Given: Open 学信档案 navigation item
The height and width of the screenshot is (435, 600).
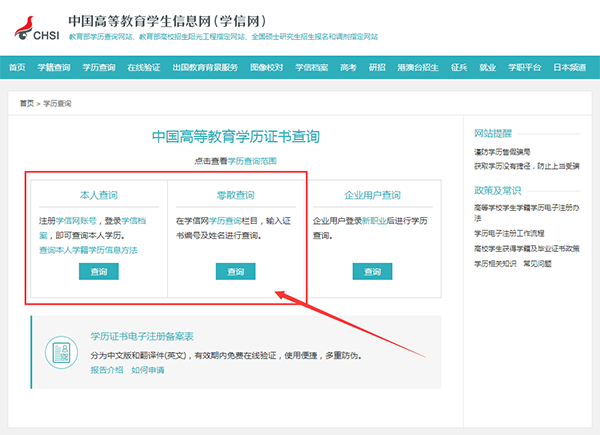Looking at the screenshot, I should coord(311,68).
